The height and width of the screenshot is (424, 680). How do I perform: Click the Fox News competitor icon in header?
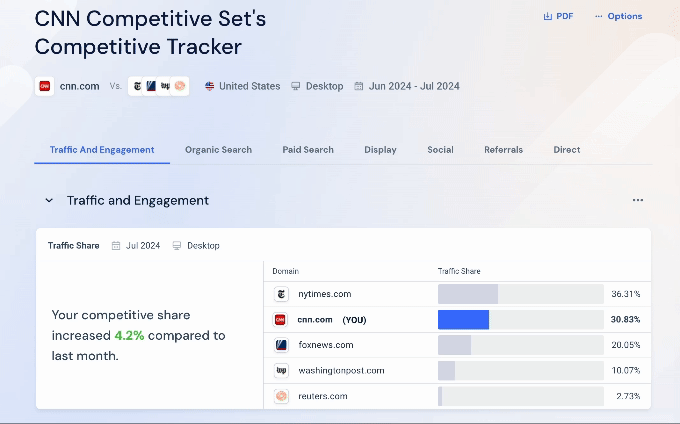coord(151,86)
